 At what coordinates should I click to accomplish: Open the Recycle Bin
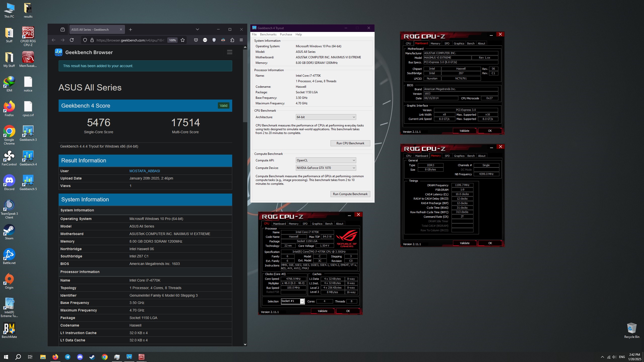tap(631, 330)
